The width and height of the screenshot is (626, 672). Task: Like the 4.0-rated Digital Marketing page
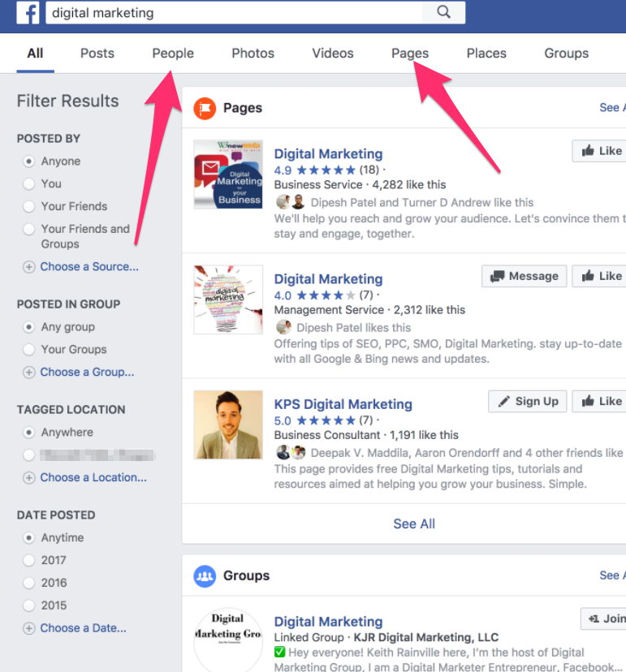click(x=600, y=276)
